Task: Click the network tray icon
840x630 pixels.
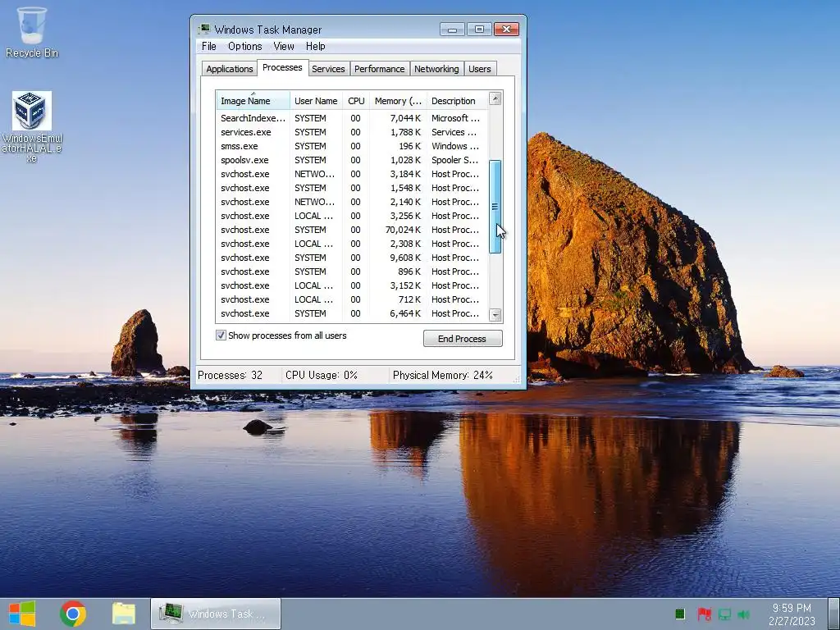Action: [724, 614]
